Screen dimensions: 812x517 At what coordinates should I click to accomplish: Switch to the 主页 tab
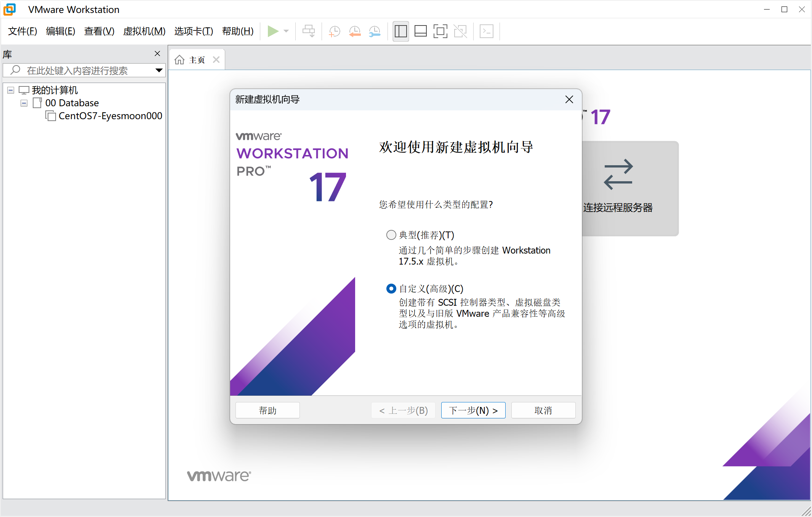(197, 60)
